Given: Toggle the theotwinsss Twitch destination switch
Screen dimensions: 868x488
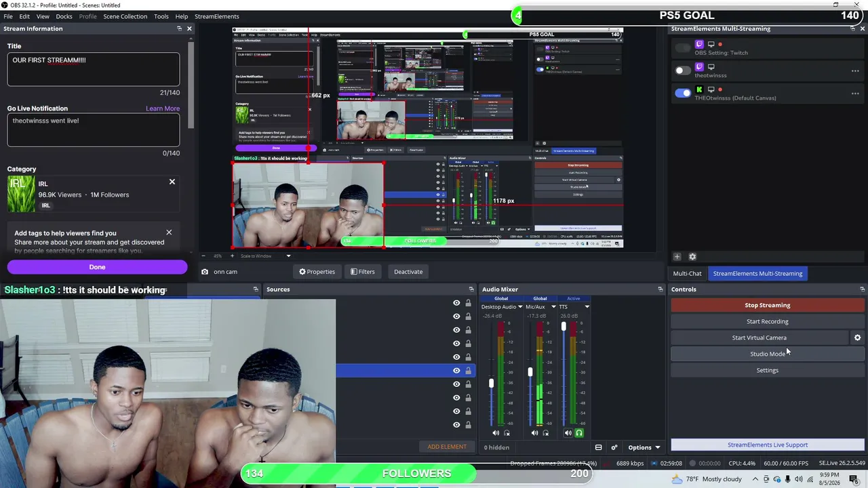Looking at the screenshot, I should point(683,70).
